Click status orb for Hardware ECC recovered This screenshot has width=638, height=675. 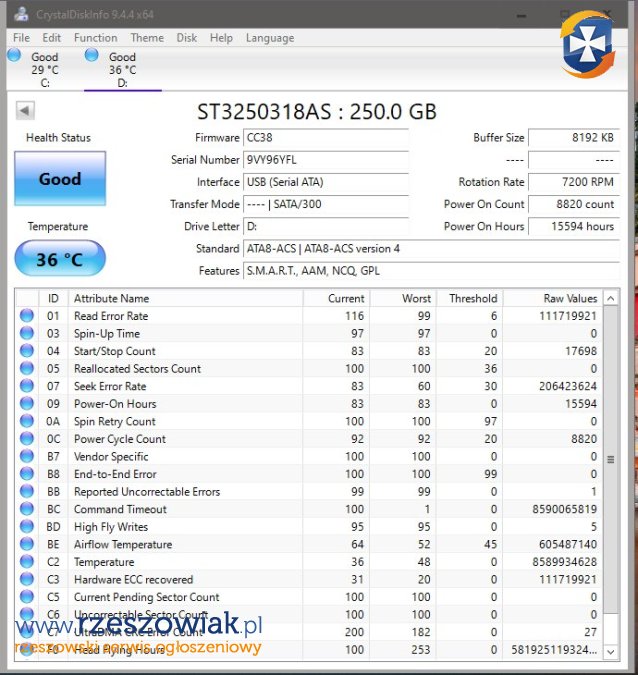coord(27,579)
